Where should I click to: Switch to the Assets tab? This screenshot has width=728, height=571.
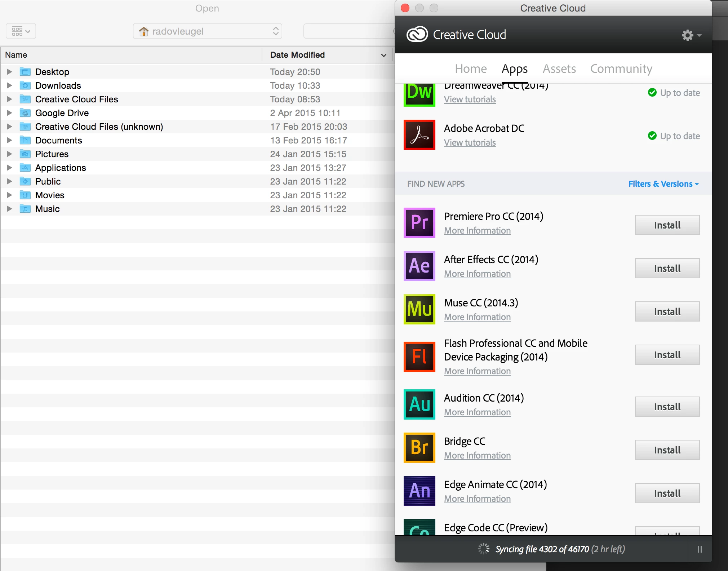[559, 68]
